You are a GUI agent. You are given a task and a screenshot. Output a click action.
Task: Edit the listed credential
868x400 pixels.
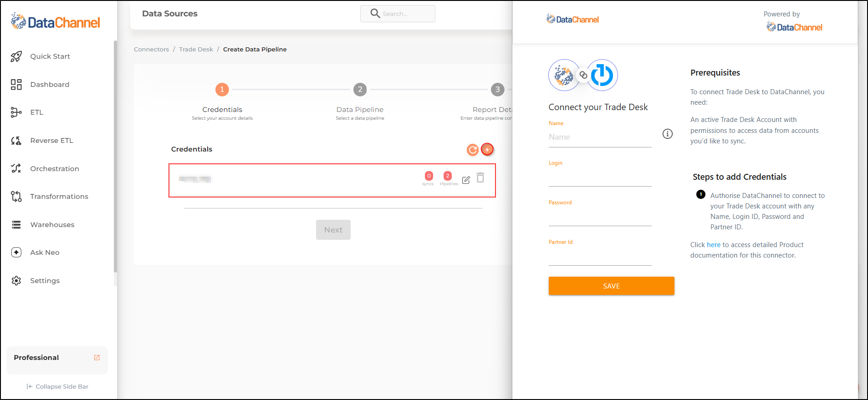click(x=466, y=180)
